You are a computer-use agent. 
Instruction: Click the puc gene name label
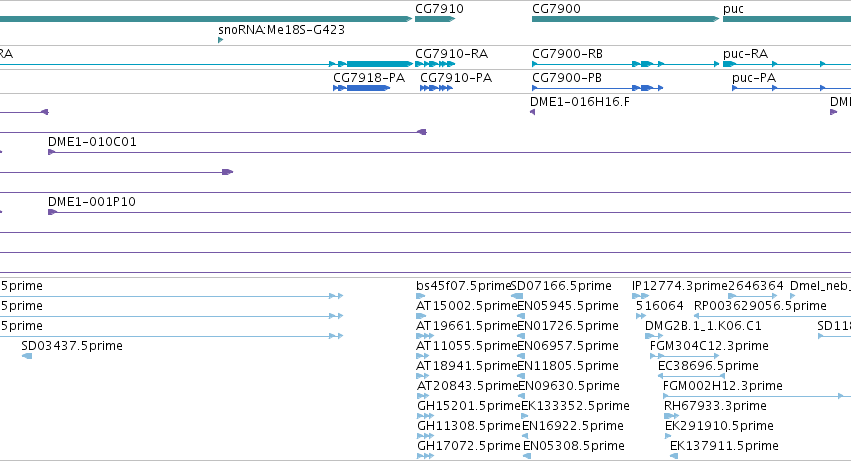[x=733, y=9]
